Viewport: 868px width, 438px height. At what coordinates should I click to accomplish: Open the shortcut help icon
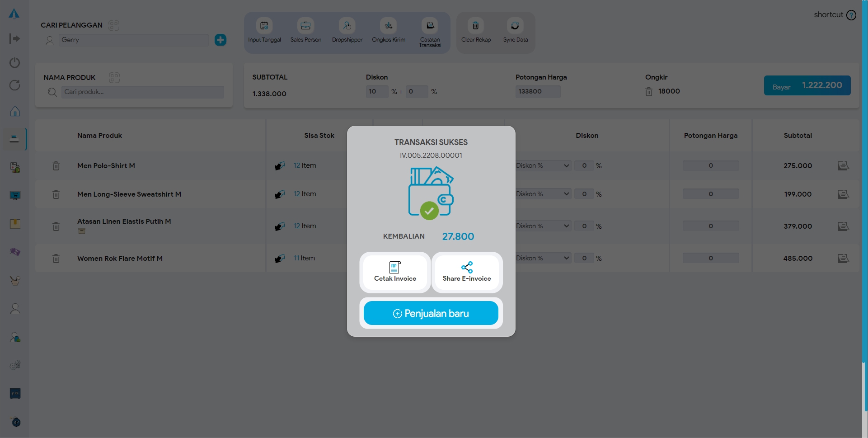tap(851, 15)
